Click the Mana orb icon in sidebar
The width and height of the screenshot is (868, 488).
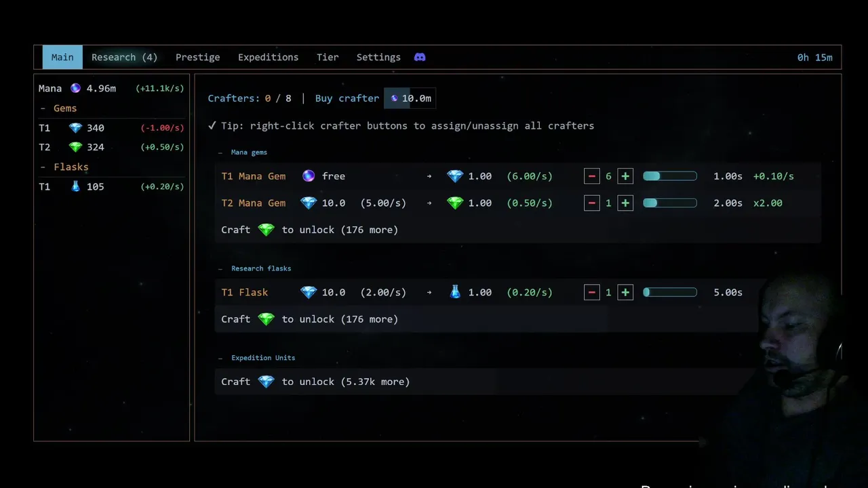click(76, 88)
